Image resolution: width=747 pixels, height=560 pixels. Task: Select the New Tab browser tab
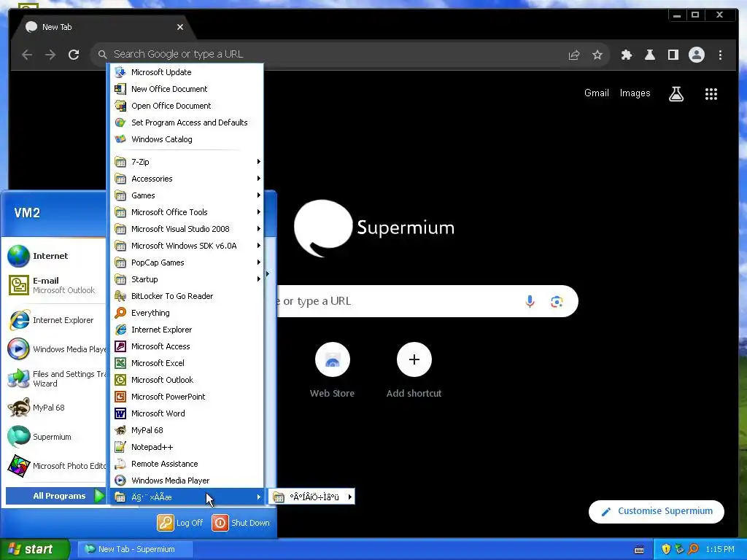[x=102, y=27]
